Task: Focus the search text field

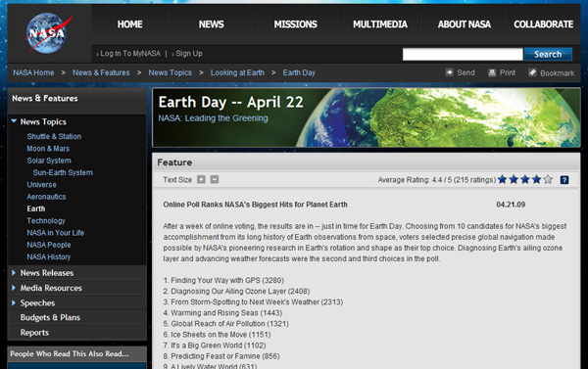Action: pyautogui.click(x=463, y=54)
